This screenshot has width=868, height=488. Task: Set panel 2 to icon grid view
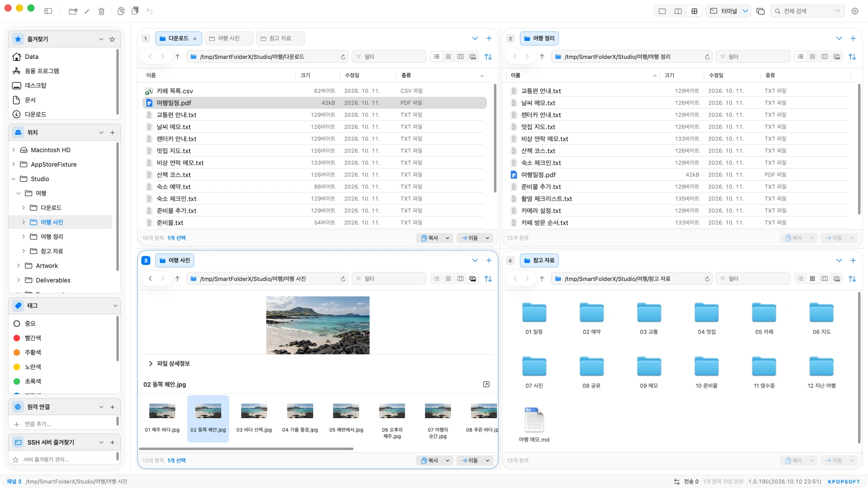[813, 57]
